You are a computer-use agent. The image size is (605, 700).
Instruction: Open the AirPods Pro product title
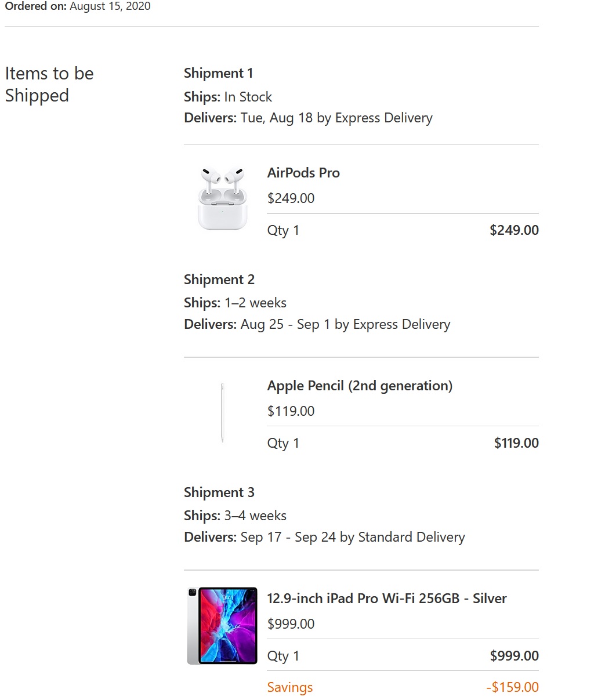tap(303, 173)
